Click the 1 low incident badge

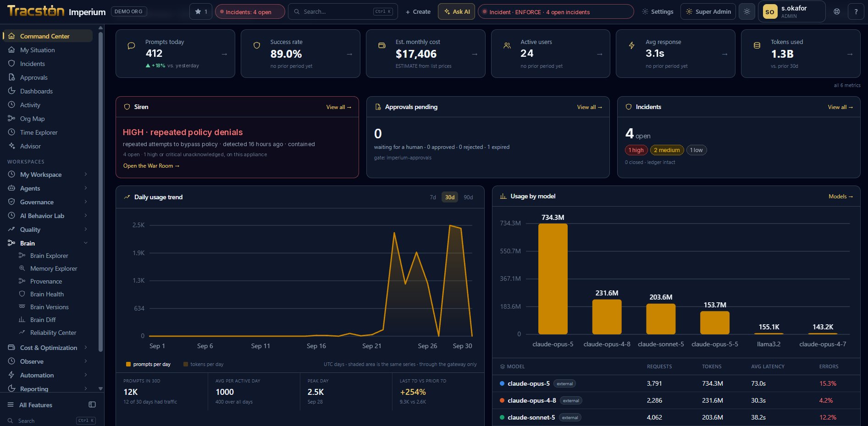[697, 150]
